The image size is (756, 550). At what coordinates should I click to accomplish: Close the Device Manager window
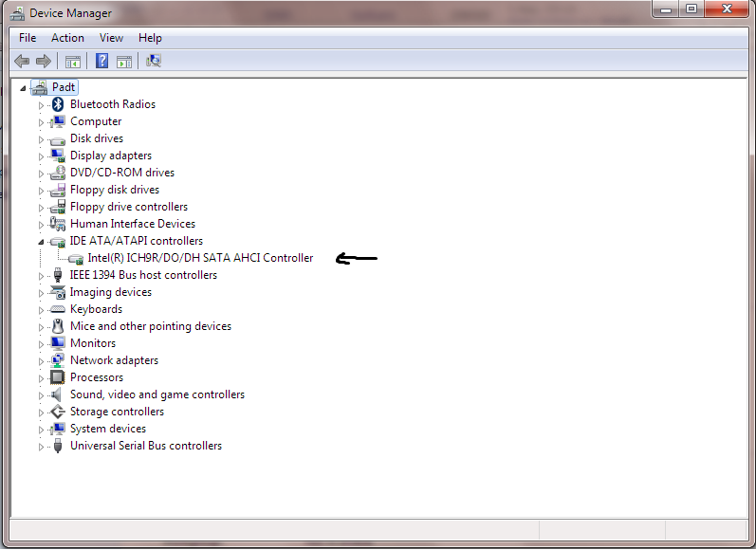tap(727, 9)
